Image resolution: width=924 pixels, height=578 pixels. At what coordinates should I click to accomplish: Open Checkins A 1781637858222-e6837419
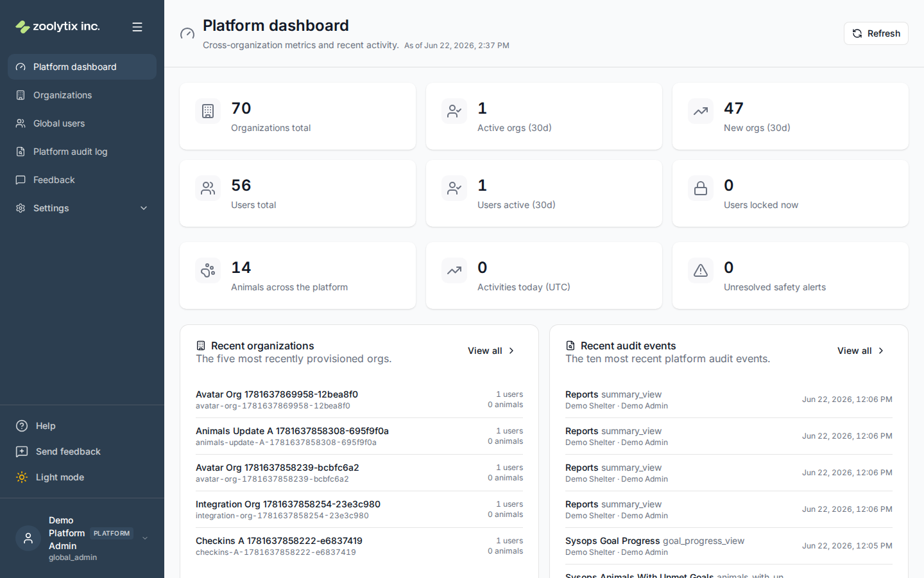359,546
